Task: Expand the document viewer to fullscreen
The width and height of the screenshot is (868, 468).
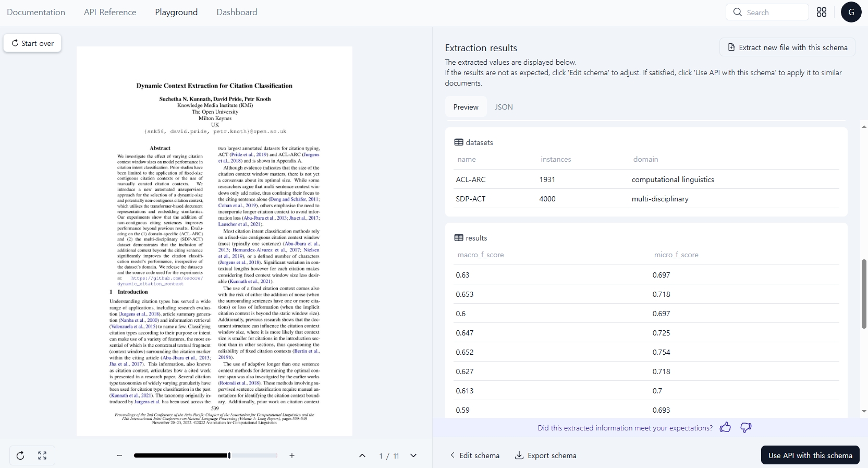Action: [x=42, y=455]
